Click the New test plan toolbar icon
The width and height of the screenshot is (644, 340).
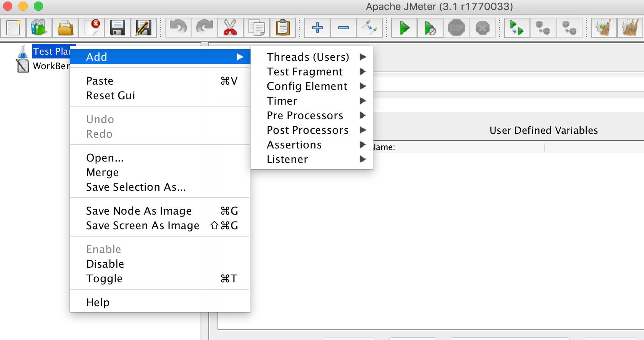[x=13, y=28]
